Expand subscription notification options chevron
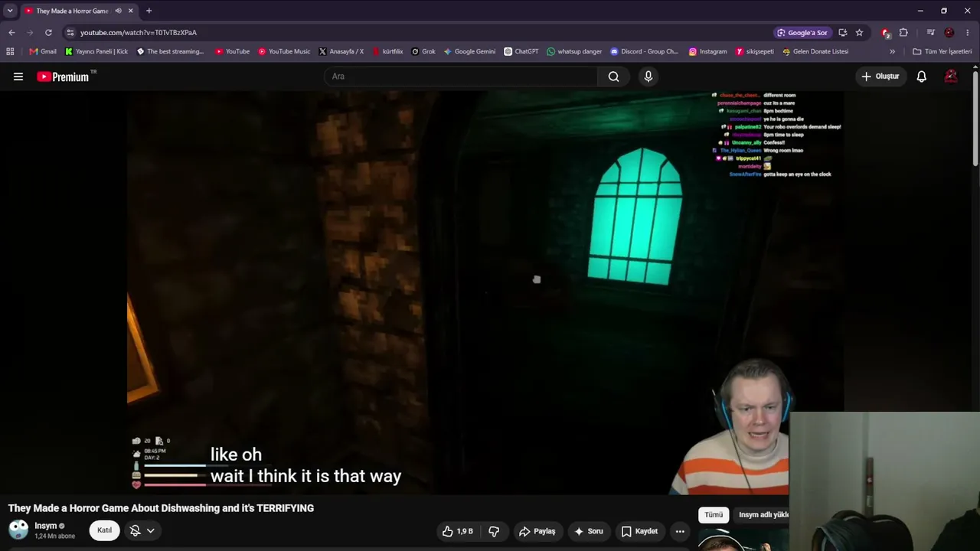980x551 pixels. [x=151, y=530]
